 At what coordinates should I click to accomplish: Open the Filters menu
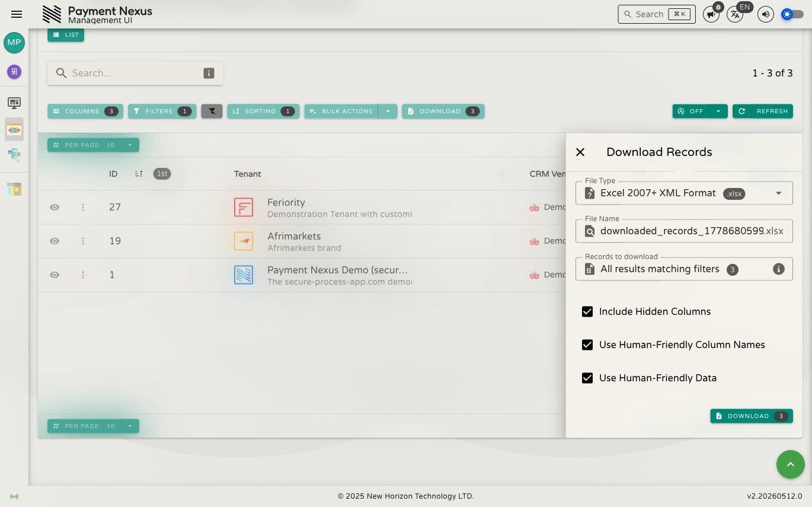pos(162,111)
